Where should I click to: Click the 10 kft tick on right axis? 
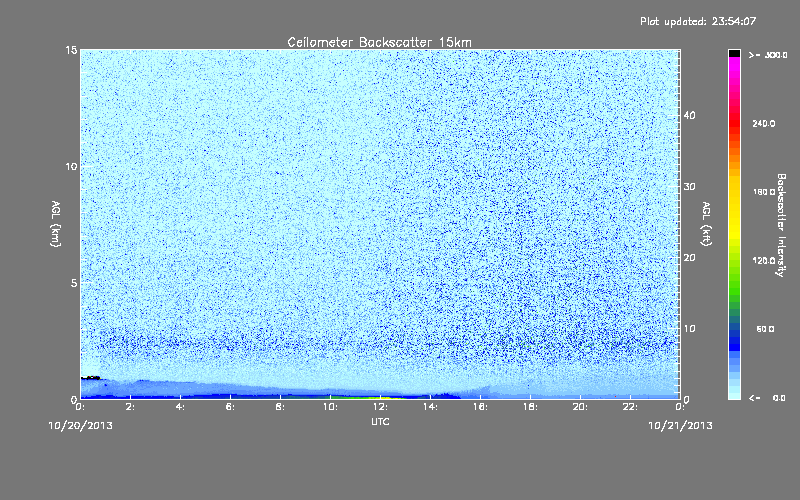689,329
